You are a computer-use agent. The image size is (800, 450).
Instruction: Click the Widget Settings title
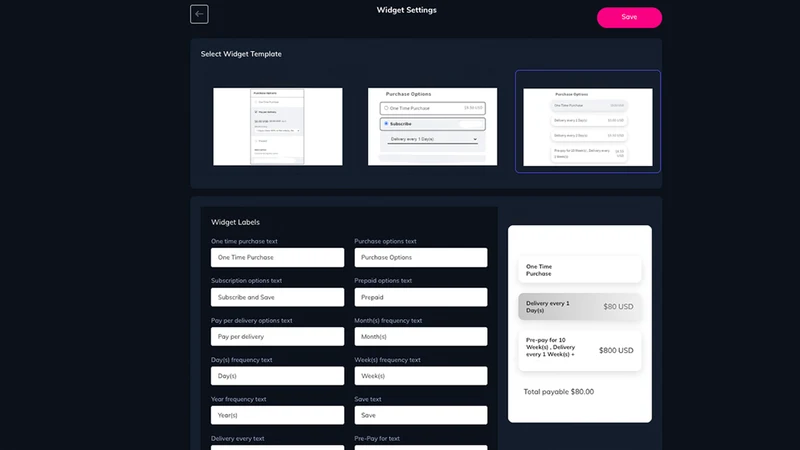click(406, 10)
